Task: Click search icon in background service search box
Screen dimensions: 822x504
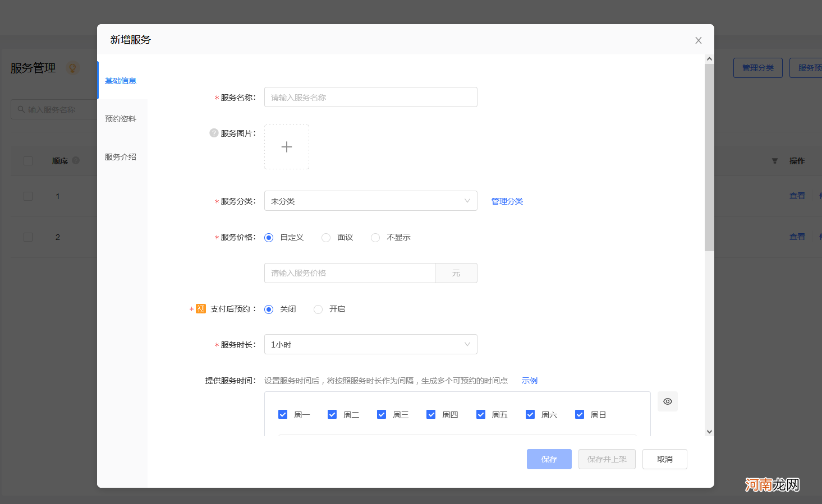Action: pos(21,109)
